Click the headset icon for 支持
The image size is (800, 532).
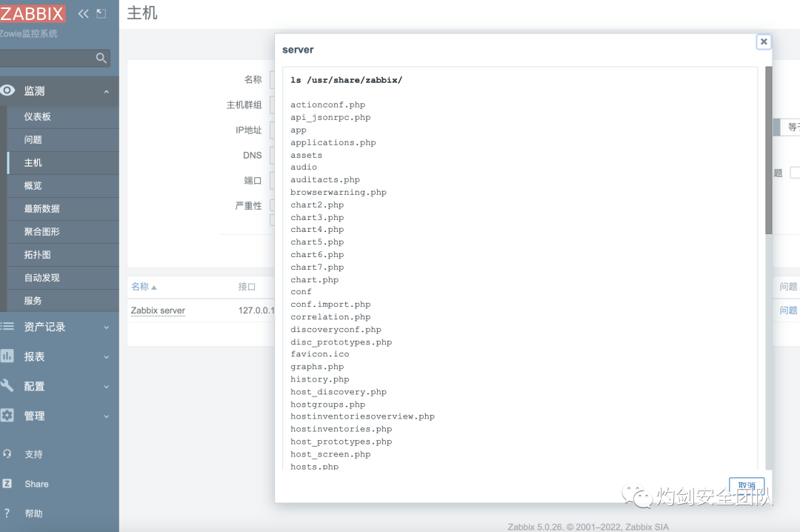pyautogui.click(x=7, y=453)
